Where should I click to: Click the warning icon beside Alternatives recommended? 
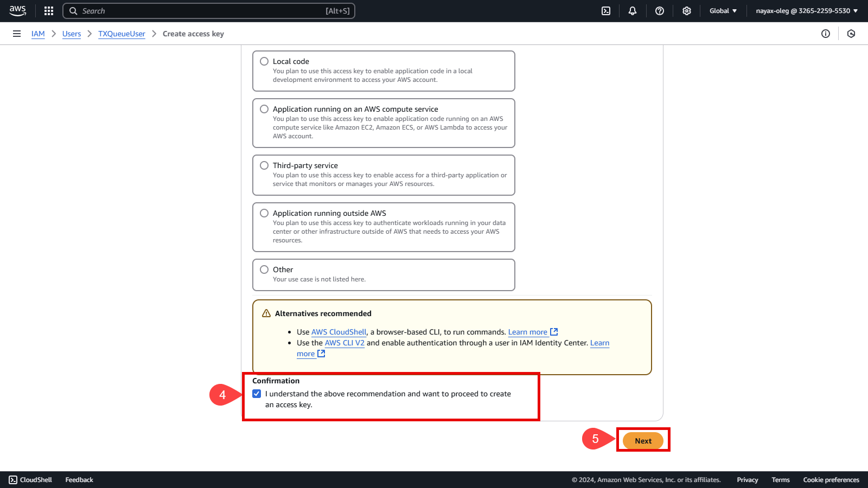point(266,313)
